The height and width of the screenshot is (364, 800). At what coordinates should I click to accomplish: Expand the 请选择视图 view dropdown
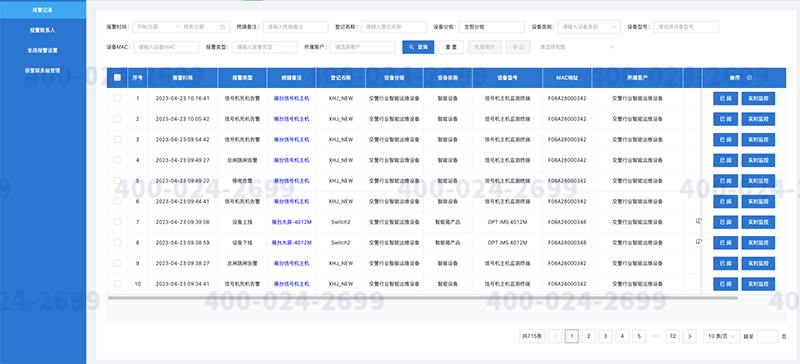click(577, 47)
